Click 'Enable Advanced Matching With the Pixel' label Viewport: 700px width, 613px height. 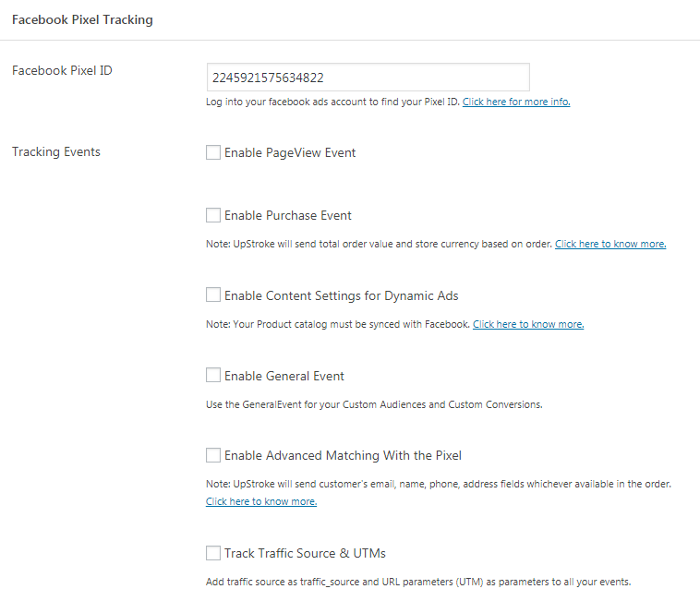[x=343, y=455]
